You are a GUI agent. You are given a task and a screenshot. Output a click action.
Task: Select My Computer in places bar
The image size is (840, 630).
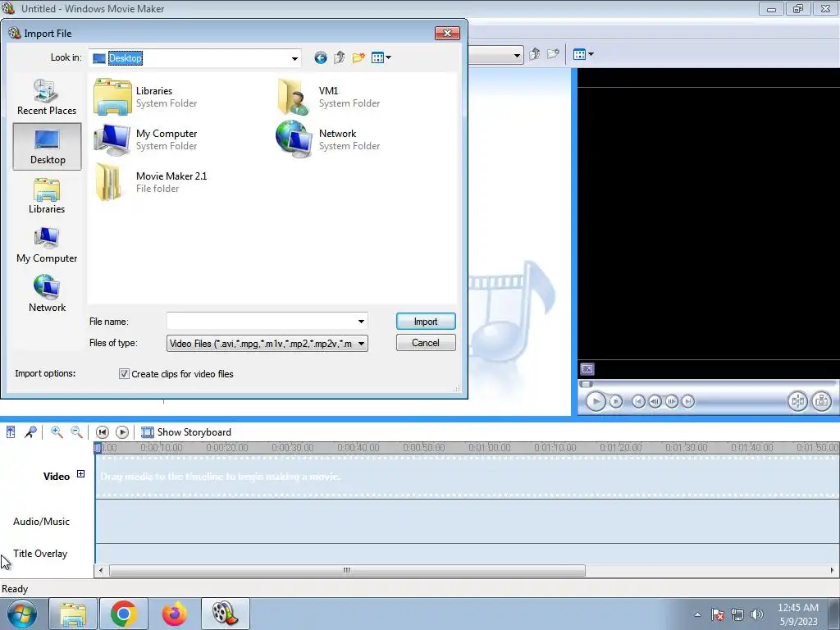(47, 244)
